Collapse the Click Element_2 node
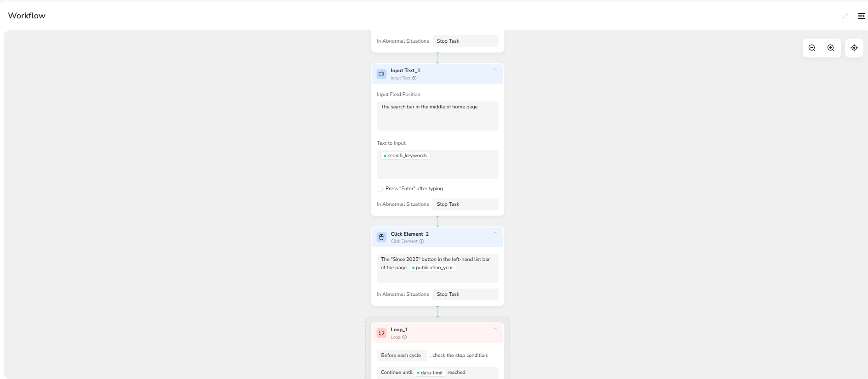 click(495, 233)
